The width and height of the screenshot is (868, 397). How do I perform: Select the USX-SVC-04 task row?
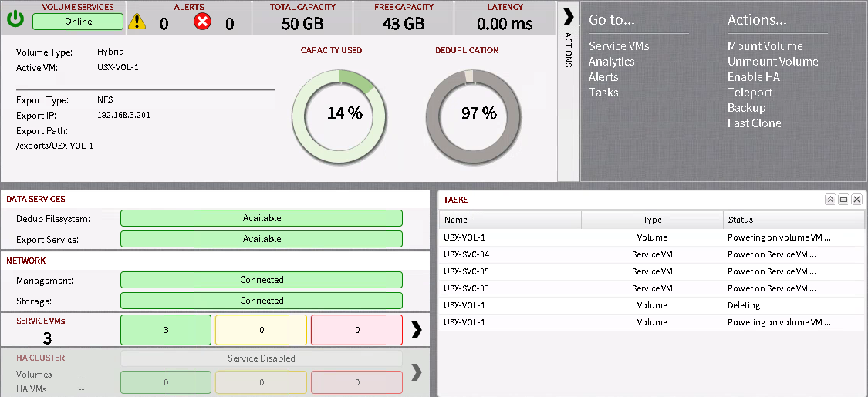(466, 255)
